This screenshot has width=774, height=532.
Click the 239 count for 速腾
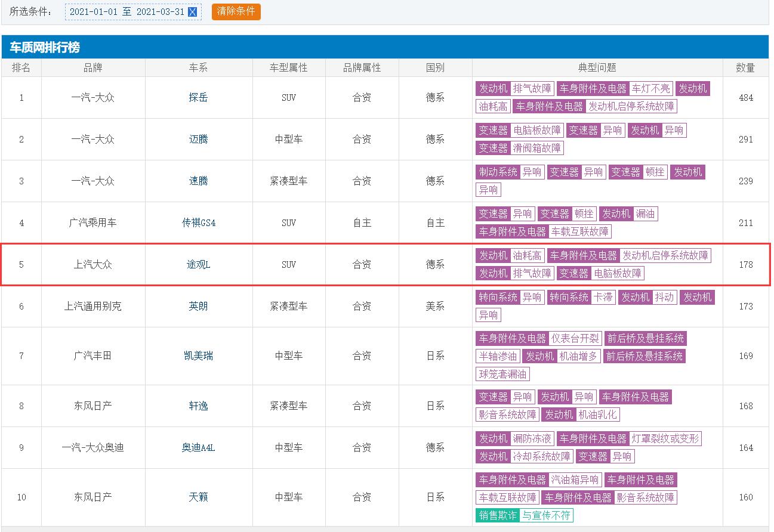tap(746, 181)
